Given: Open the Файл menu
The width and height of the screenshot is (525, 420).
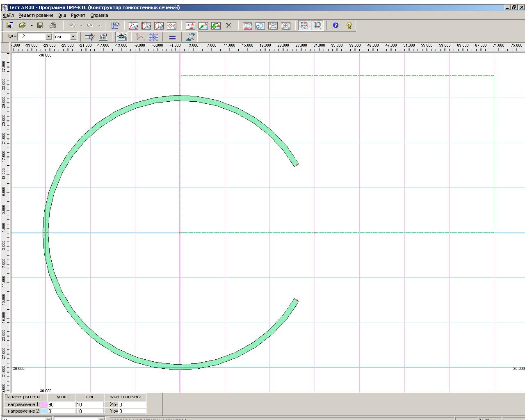Looking at the screenshot, I should (8, 15).
